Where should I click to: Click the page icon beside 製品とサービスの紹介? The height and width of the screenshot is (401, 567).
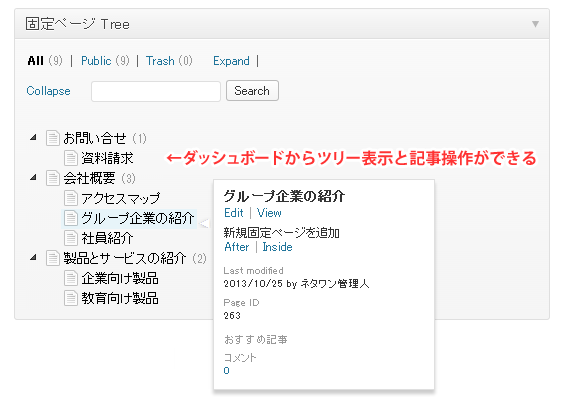pyautogui.click(x=53, y=258)
